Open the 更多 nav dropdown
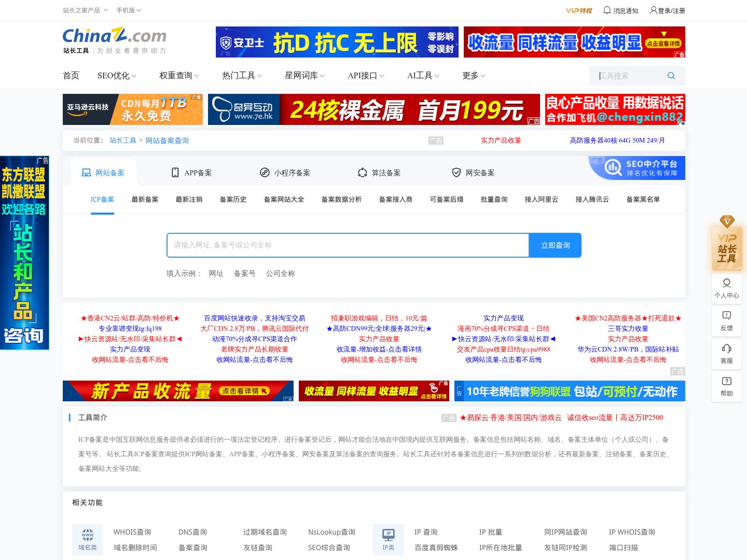 coord(474,76)
